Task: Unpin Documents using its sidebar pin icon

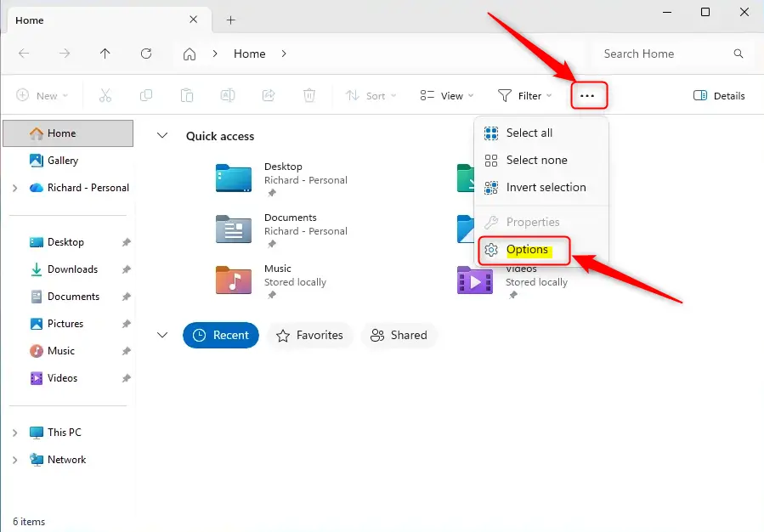Action: coord(126,297)
